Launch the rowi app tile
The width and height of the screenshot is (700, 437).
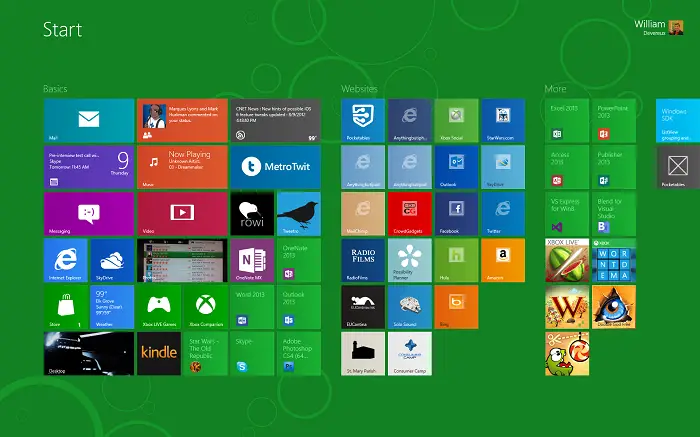coord(252,214)
